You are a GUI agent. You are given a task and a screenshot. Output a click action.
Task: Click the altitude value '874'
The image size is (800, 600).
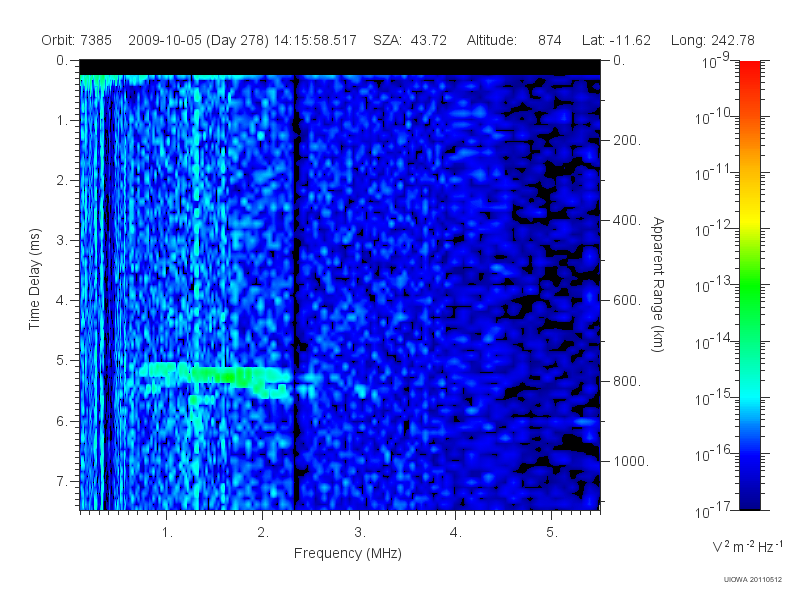tap(549, 40)
